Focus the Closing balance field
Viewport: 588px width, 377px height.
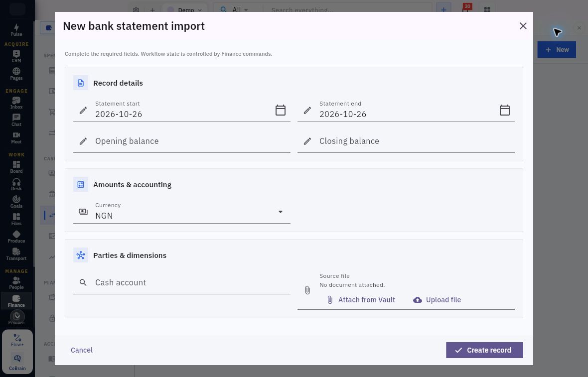click(406, 141)
